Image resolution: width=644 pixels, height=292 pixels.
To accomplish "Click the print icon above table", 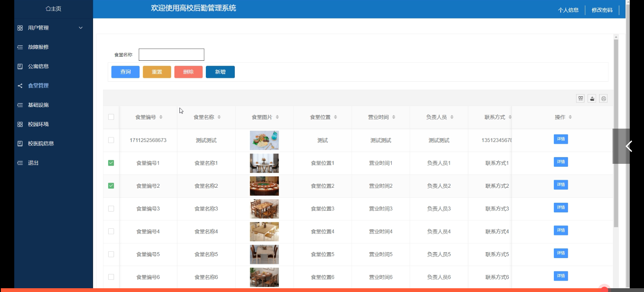I will coord(603,99).
